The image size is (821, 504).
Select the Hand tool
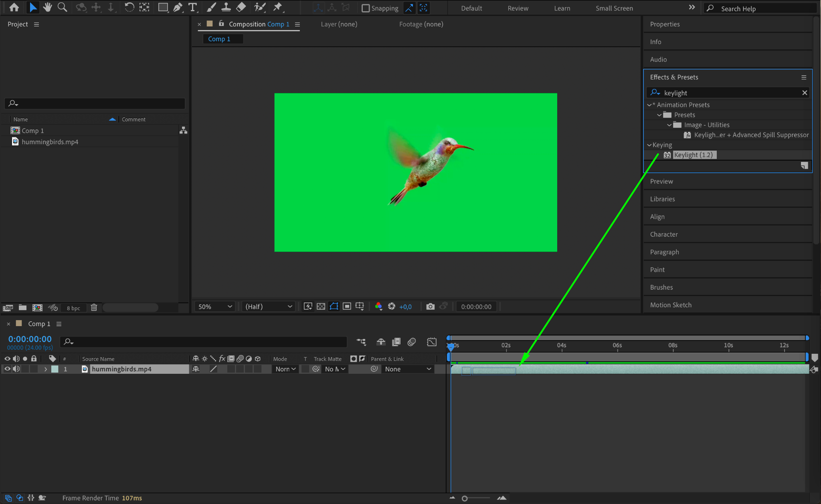click(x=48, y=7)
